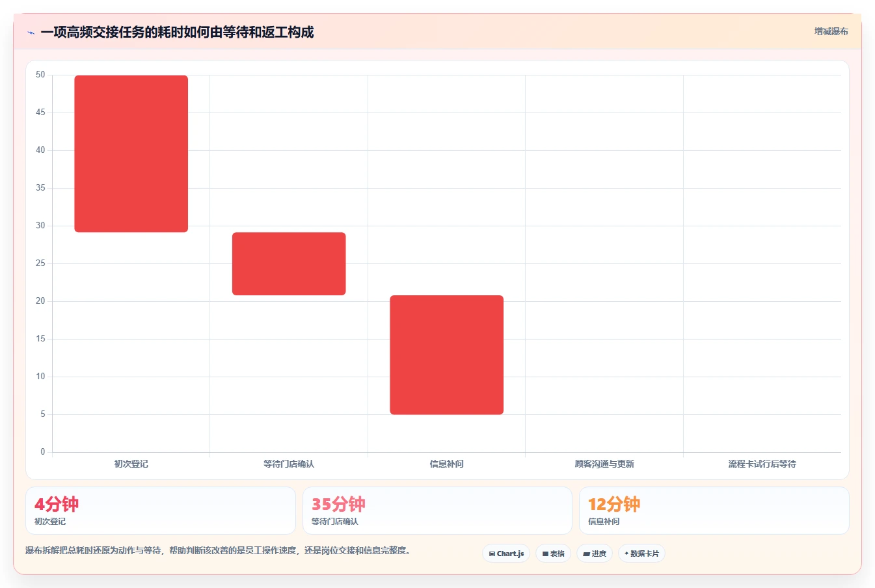
Task: Click the y-axis value 45
Action: click(x=40, y=113)
